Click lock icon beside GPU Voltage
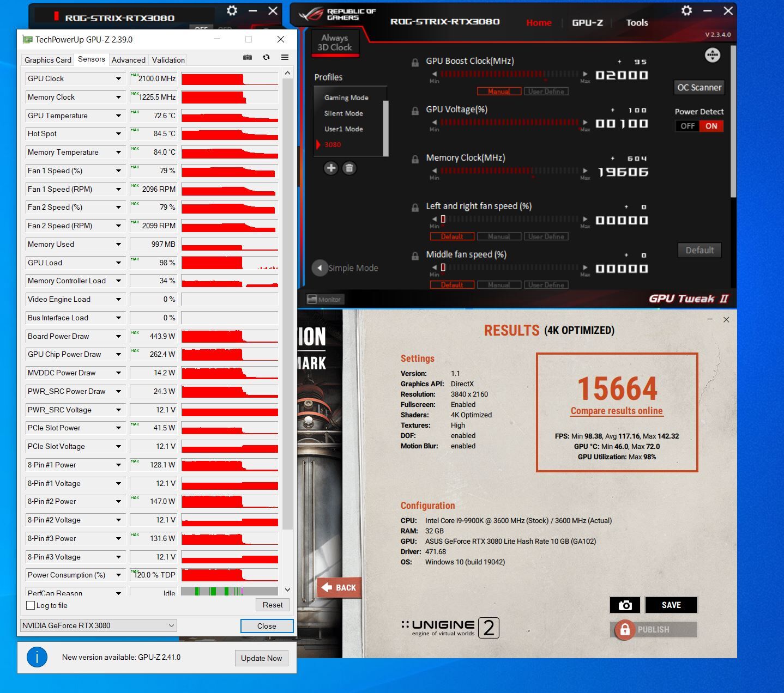This screenshot has height=693, width=784. pos(415,111)
